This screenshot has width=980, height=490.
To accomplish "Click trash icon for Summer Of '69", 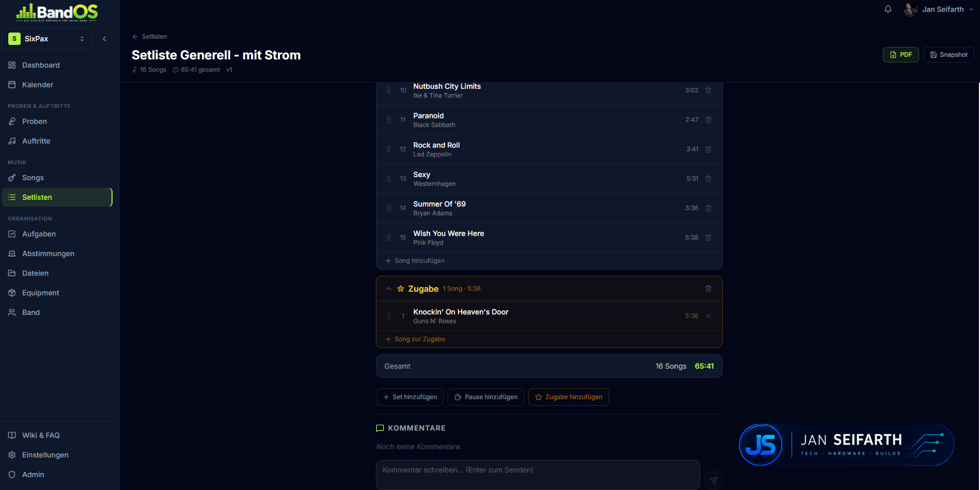I will pyautogui.click(x=708, y=208).
